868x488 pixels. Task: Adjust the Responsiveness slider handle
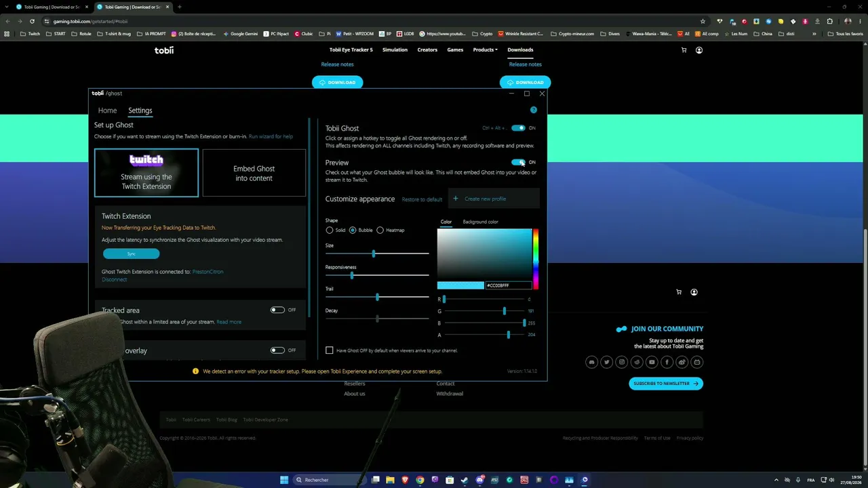[x=351, y=275]
